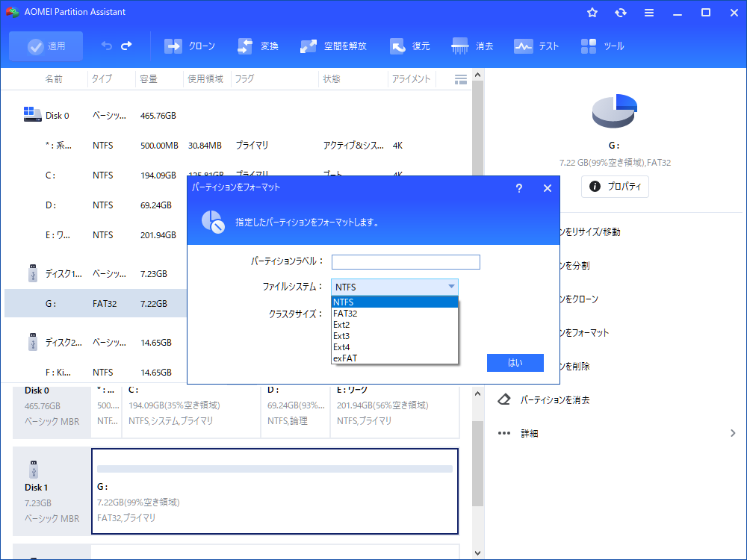Click the disk map scrollbar down arrow
The image size is (747, 560).
(477, 553)
